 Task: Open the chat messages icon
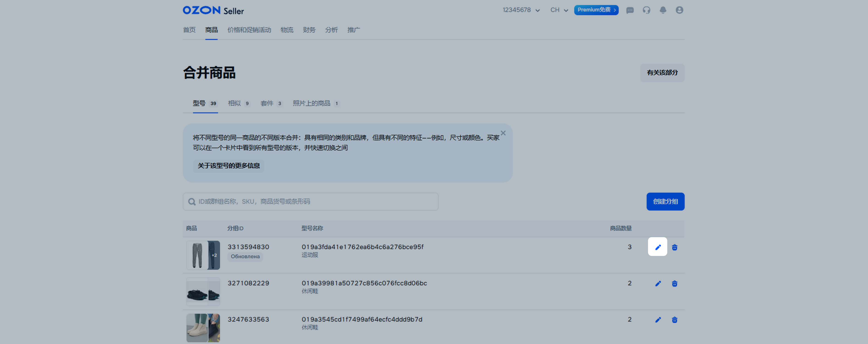click(x=630, y=10)
